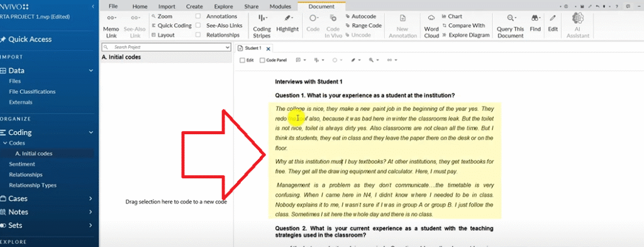Open Relationship Types in sidebar
Screen dimensions: 644x247
[33, 185]
